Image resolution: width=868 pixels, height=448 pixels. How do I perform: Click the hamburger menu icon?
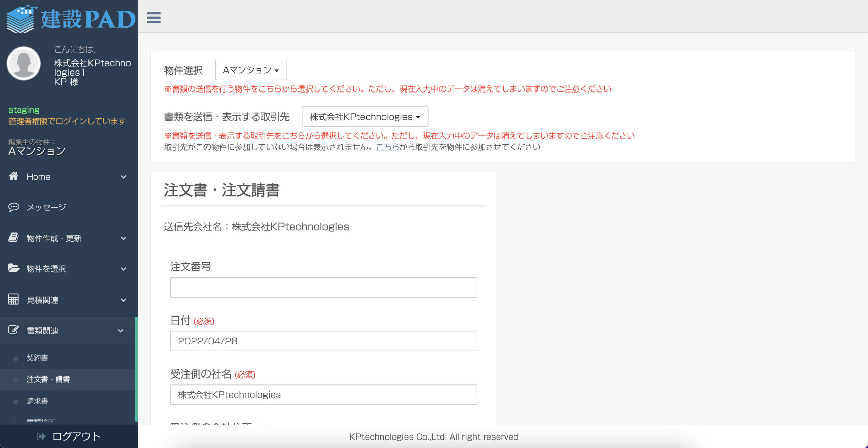tap(154, 17)
